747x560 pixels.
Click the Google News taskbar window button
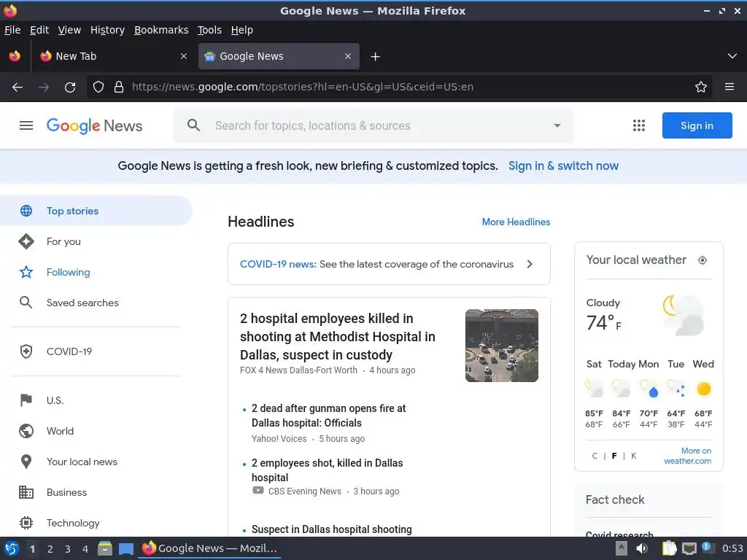click(209, 548)
